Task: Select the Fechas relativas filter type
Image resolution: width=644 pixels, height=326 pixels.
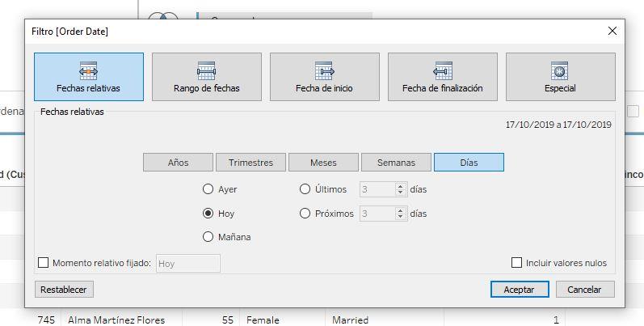Action: (89, 77)
